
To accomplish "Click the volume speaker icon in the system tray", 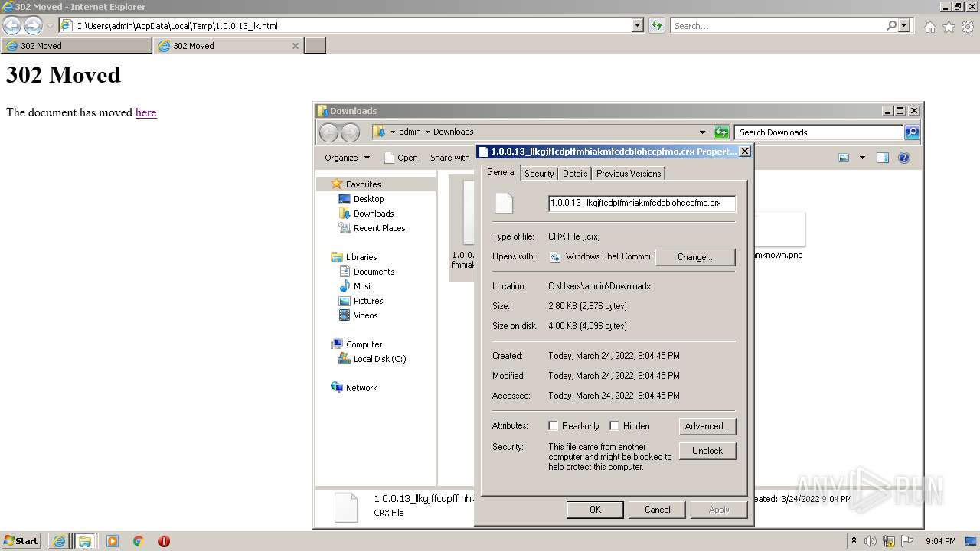I will [x=871, y=541].
